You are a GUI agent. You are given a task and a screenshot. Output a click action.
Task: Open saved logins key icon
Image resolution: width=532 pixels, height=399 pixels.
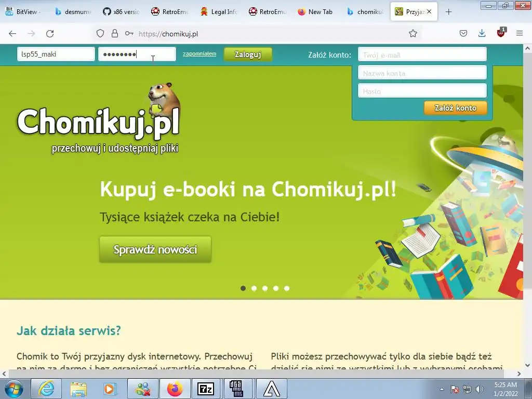coord(129,33)
